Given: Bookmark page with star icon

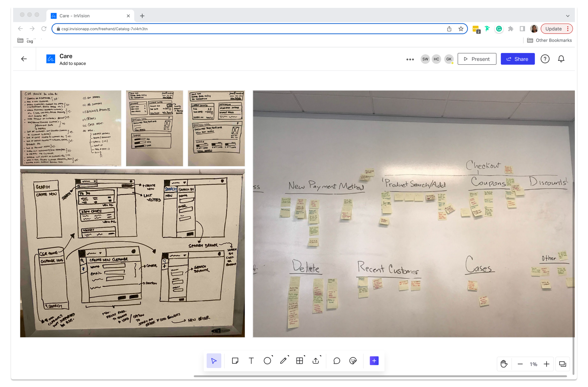Looking at the screenshot, I should 461,29.
